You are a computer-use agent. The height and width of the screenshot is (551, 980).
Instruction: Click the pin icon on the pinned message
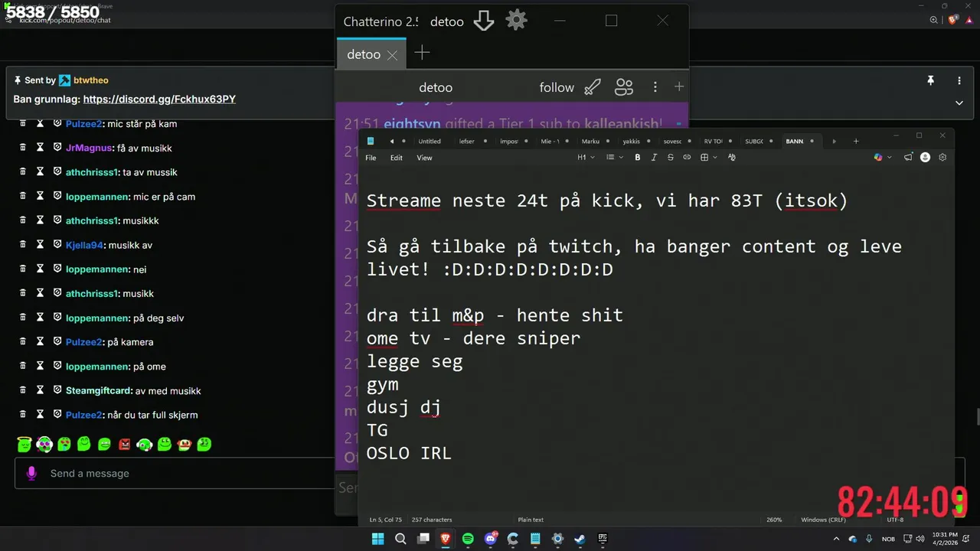(x=931, y=80)
